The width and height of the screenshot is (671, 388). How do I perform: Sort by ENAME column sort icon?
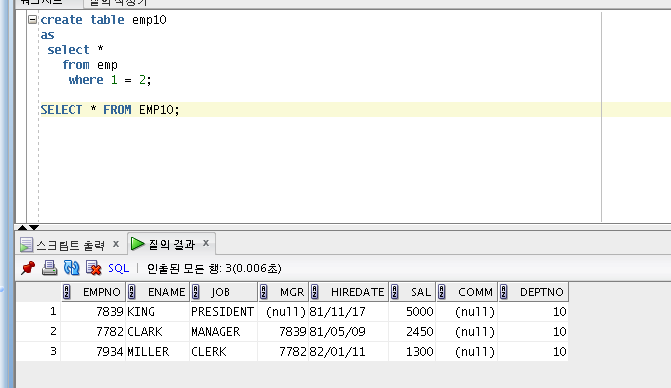(131, 292)
